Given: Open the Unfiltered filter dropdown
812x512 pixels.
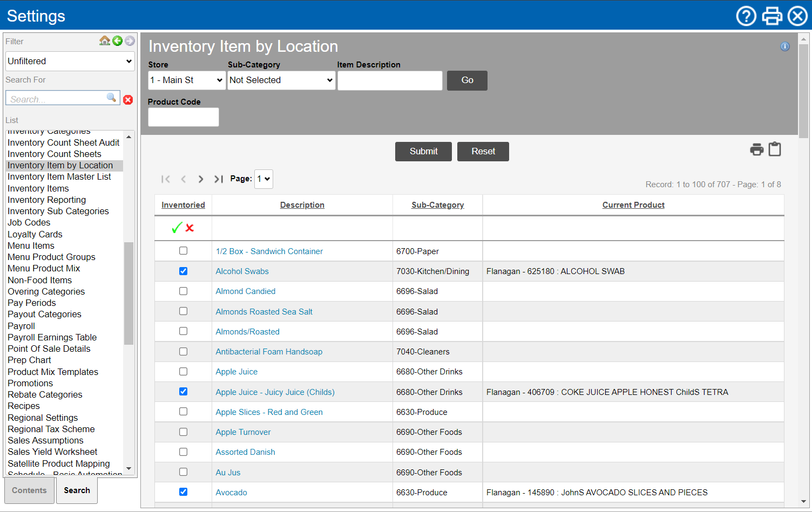Looking at the screenshot, I should (70, 62).
